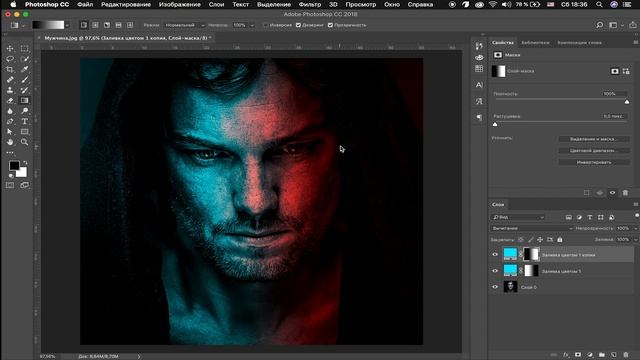
Task: Open the Режим Нормальный mode dropdown
Action: [x=184, y=25]
